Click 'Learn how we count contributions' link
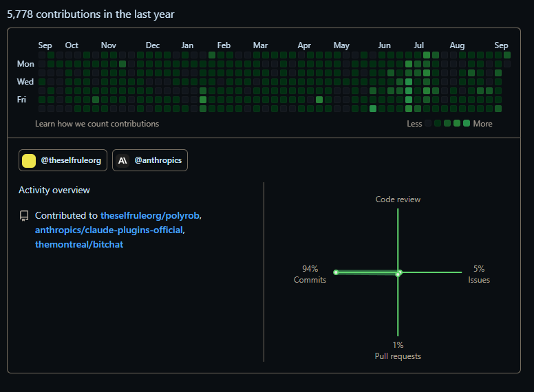 point(97,124)
